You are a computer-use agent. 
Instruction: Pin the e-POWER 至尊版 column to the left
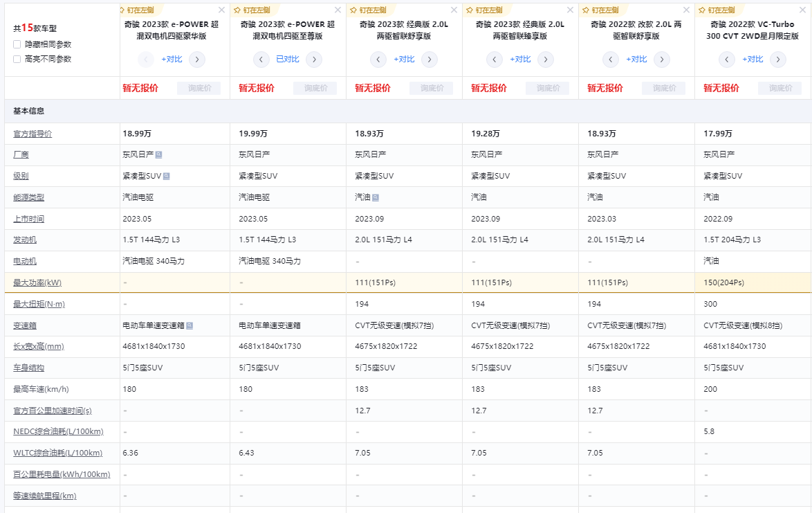pos(253,10)
